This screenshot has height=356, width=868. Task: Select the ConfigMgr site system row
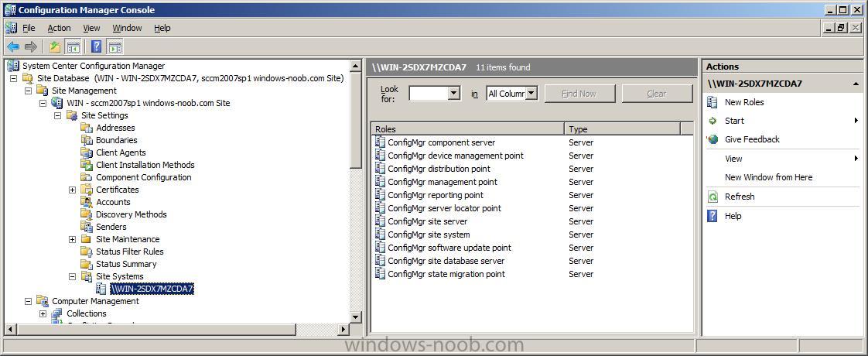click(532, 234)
